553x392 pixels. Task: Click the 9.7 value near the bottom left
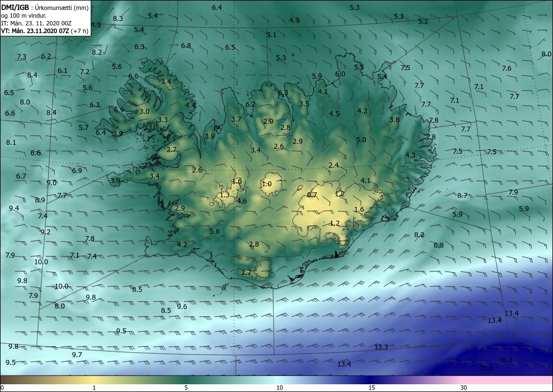77,354
